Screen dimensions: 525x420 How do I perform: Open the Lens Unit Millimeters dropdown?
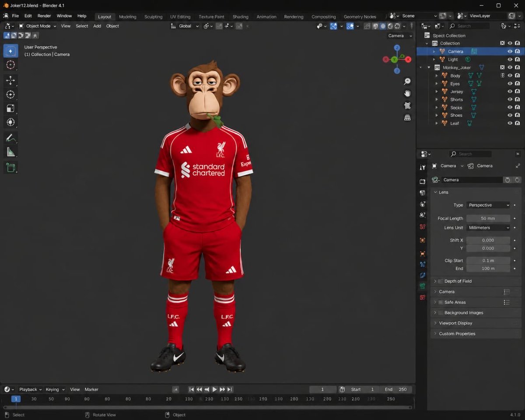[488, 228]
